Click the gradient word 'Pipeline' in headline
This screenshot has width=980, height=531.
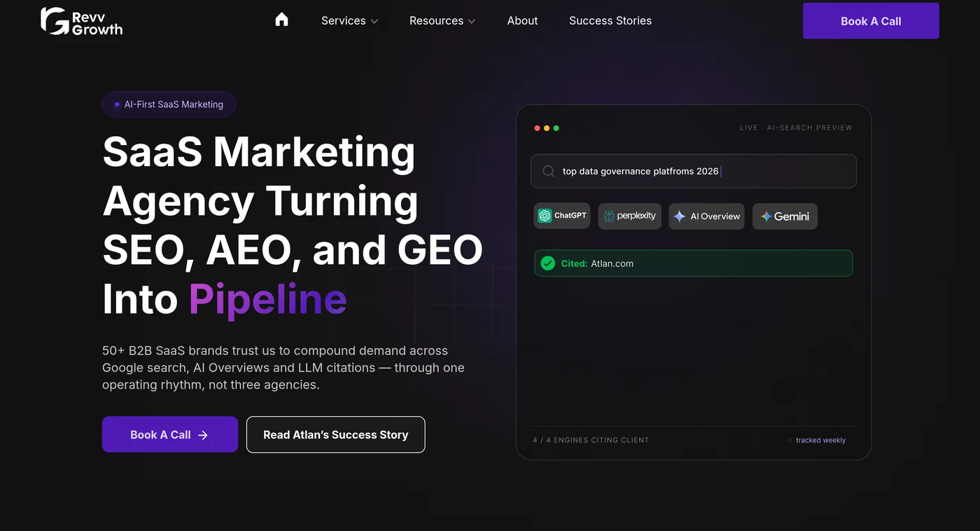click(268, 299)
